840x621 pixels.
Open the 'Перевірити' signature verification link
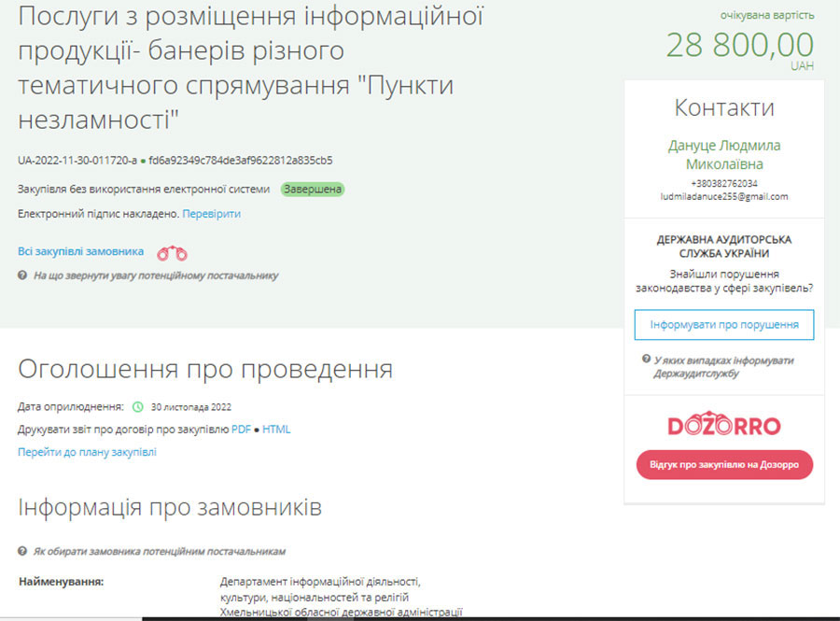pos(213,213)
